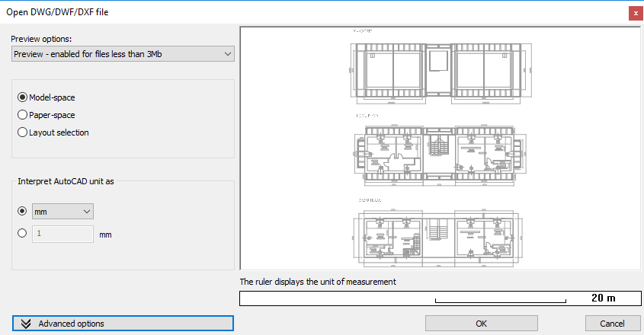The image size is (644, 335).
Task: Select the Model-space radio button
Action: (x=22, y=97)
